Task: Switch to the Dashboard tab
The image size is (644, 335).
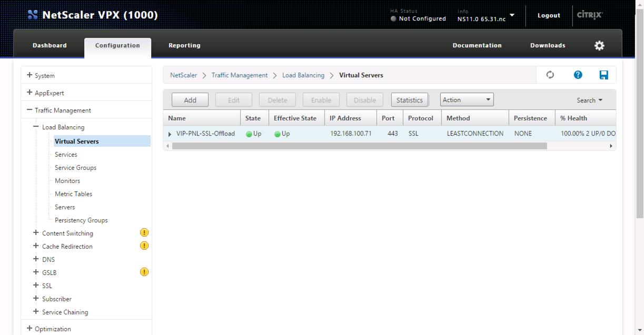Action: [49, 46]
